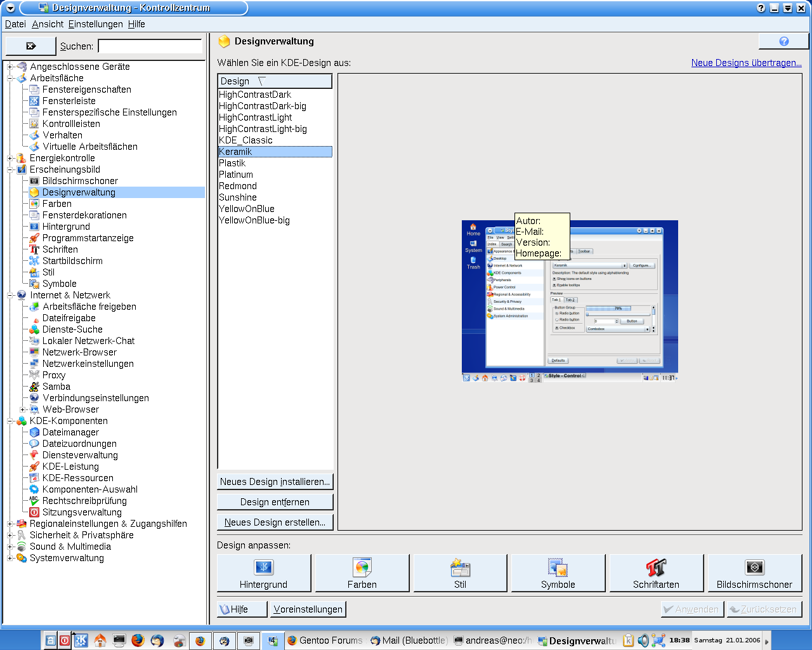Open Rechtschreibprüfung module

84,501
